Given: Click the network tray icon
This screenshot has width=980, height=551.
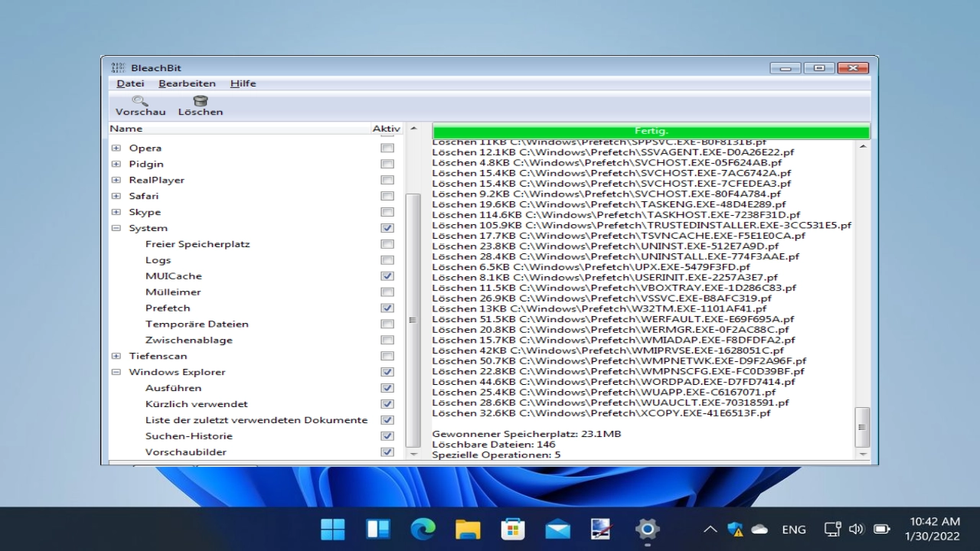Looking at the screenshot, I should (832, 529).
